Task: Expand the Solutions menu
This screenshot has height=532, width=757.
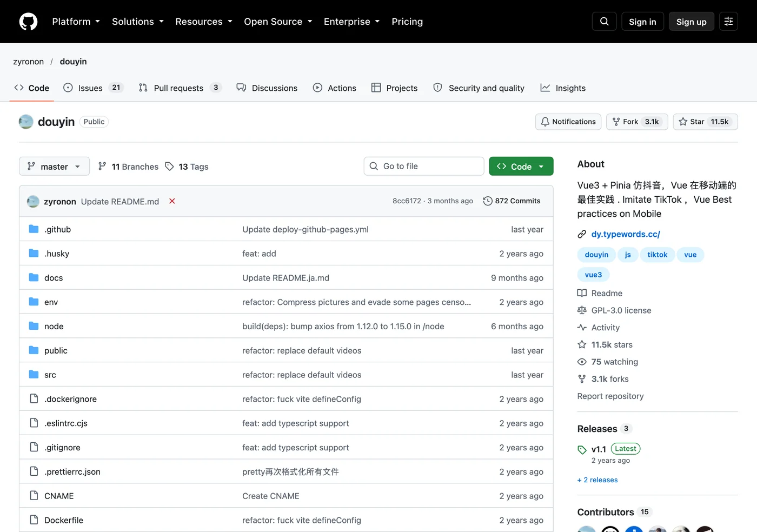Action: (138, 22)
